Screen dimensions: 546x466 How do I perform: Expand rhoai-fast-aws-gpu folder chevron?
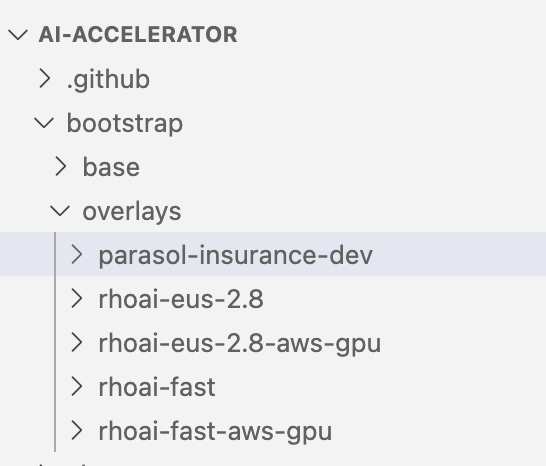pos(77,431)
